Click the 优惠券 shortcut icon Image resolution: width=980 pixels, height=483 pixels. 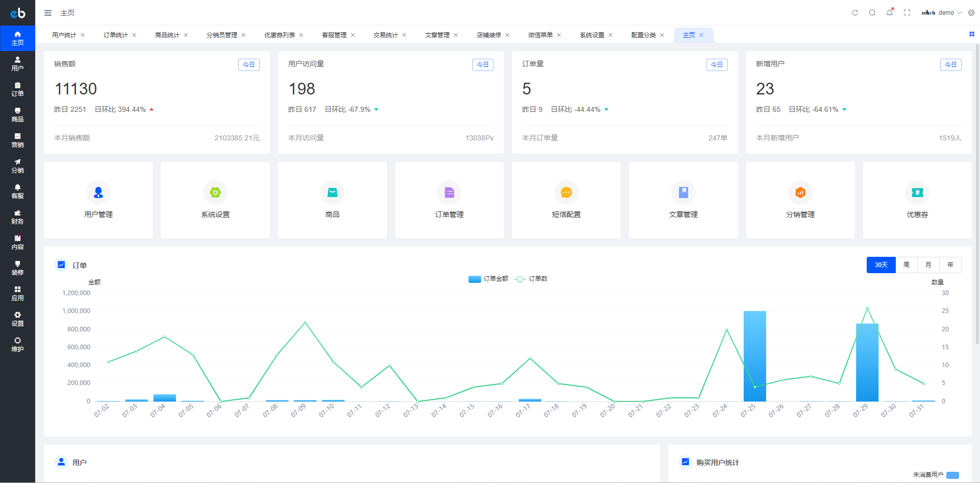pos(917,192)
